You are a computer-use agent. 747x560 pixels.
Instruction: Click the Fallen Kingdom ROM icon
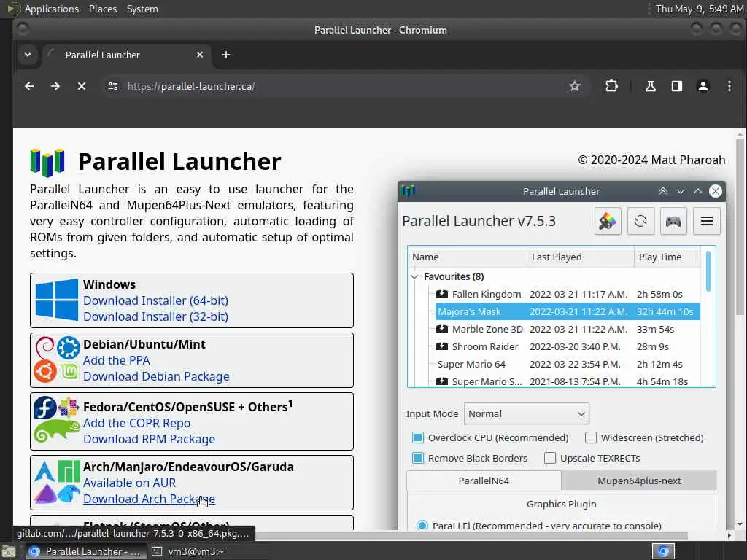[442, 294]
